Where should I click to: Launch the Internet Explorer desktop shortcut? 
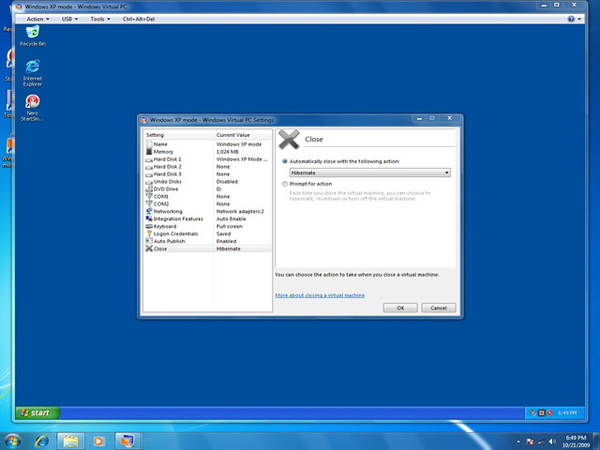[33, 73]
